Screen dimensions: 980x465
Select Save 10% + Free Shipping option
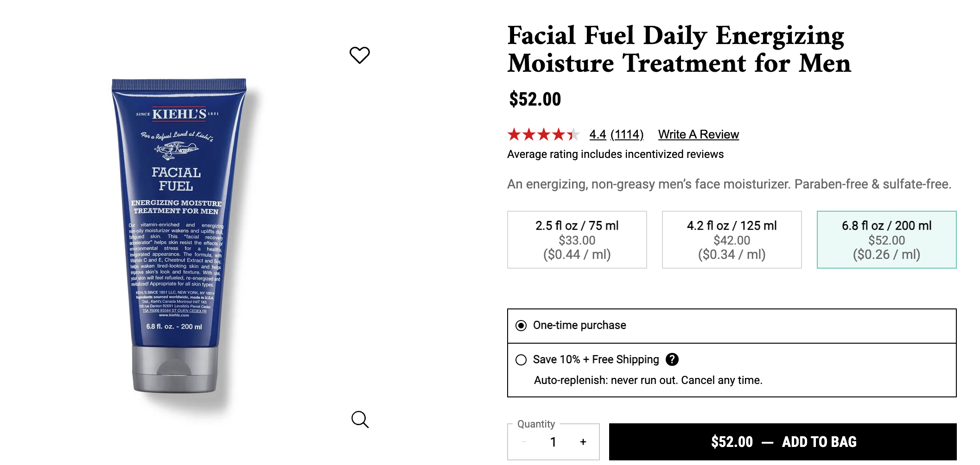click(522, 360)
